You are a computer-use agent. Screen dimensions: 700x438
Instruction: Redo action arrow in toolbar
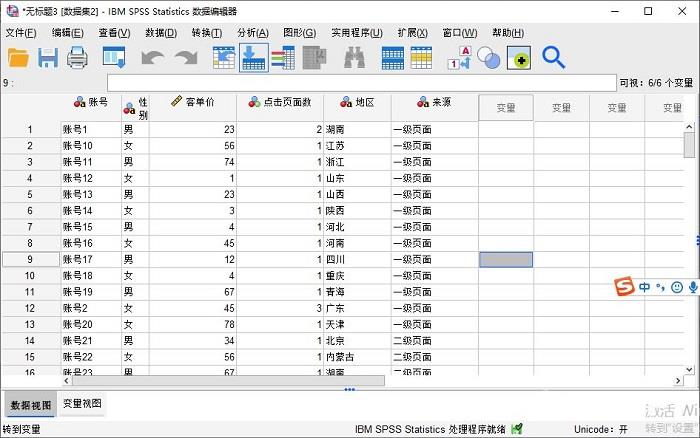tap(187, 58)
